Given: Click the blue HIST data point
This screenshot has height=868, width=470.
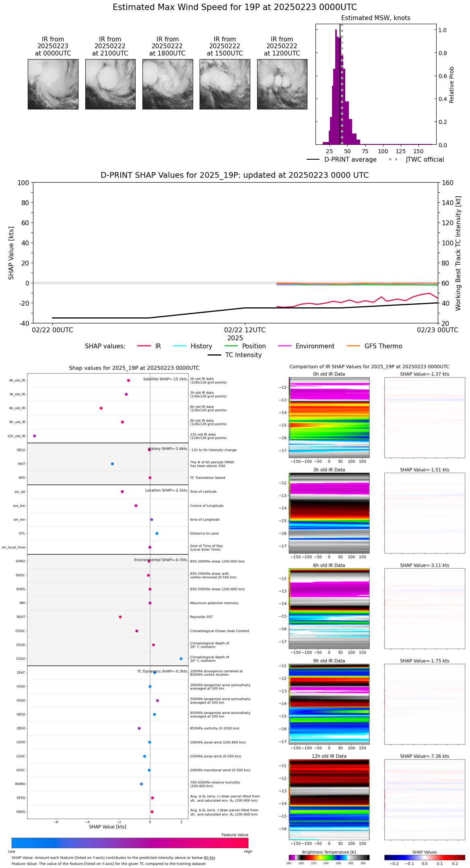Looking at the screenshot, I should (112, 464).
